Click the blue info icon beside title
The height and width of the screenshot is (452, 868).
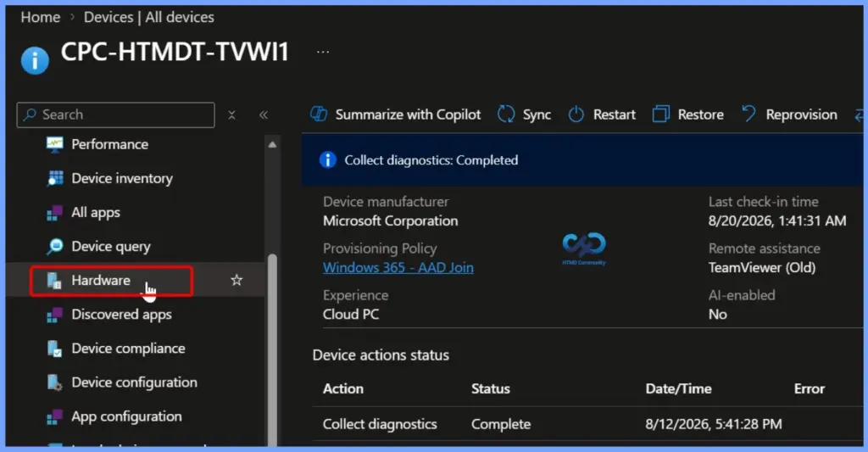tap(35, 60)
